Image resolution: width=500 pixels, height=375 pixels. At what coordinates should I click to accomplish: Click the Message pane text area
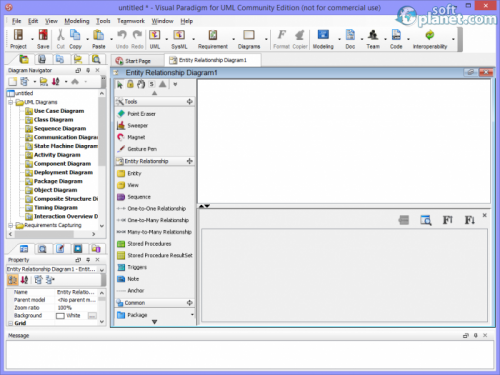pos(250,354)
